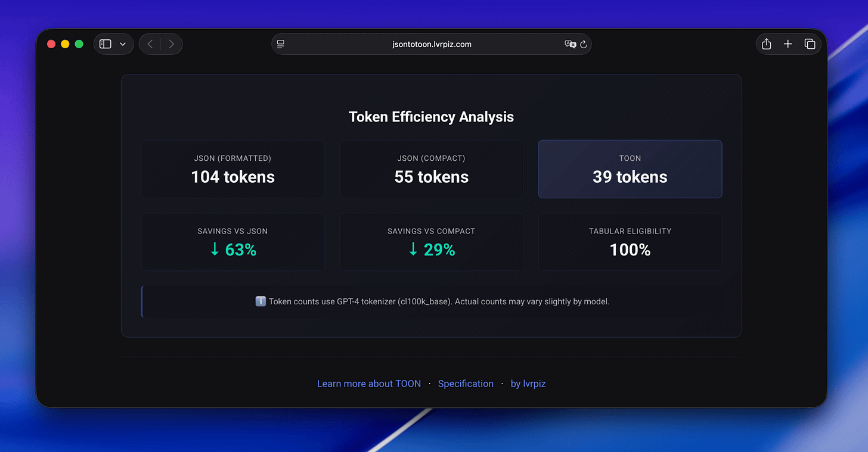Screen dimensions: 868x452
Task: Go forward with the right arrow
Action: pyautogui.click(x=171, y=44)
